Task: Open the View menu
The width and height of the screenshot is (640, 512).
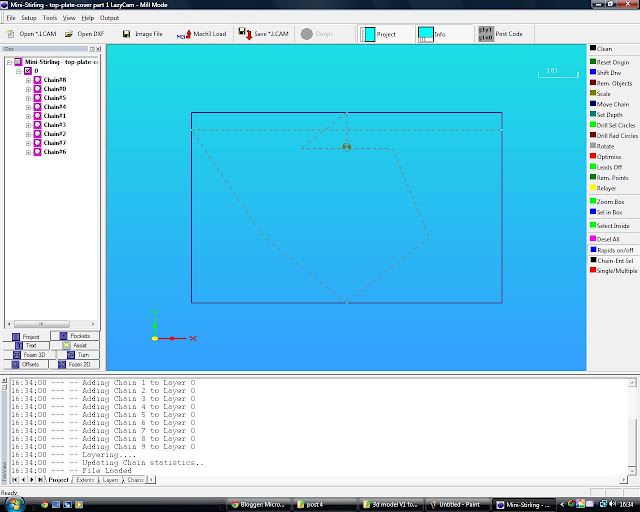Action: coord(69,18)
